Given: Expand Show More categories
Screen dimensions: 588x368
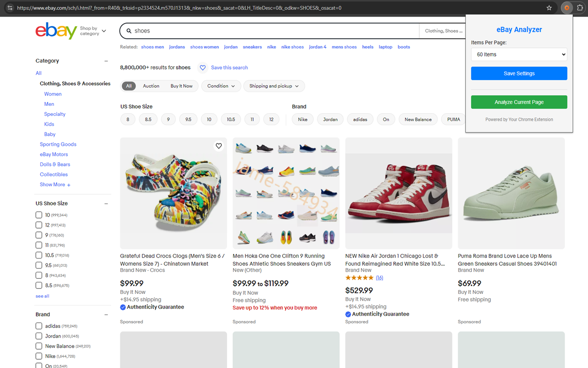Looking at the screenshot, I should tap(55, 185).
